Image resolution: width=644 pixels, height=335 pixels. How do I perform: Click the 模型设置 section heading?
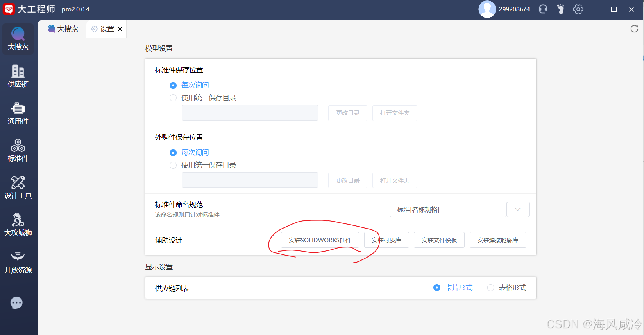tap(159, 49)
